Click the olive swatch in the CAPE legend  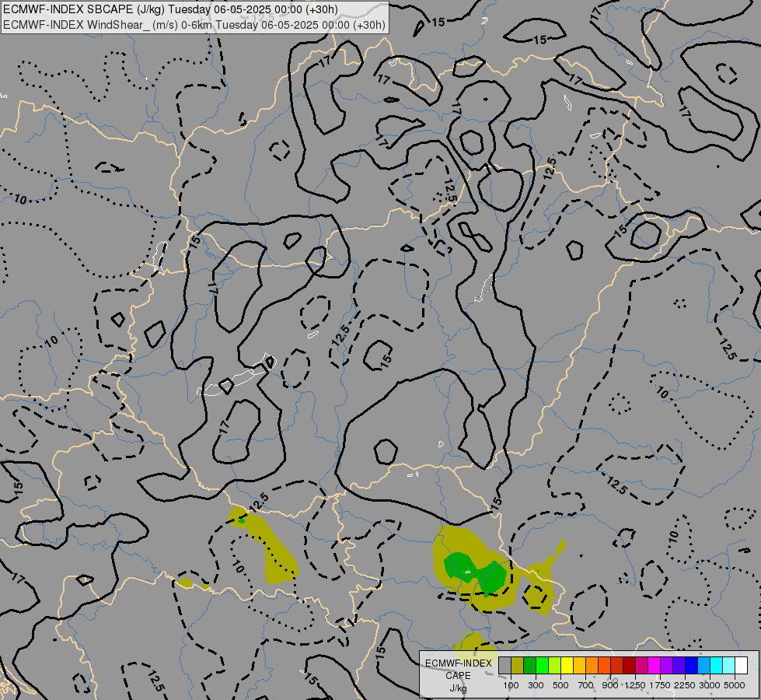point(518,665)
